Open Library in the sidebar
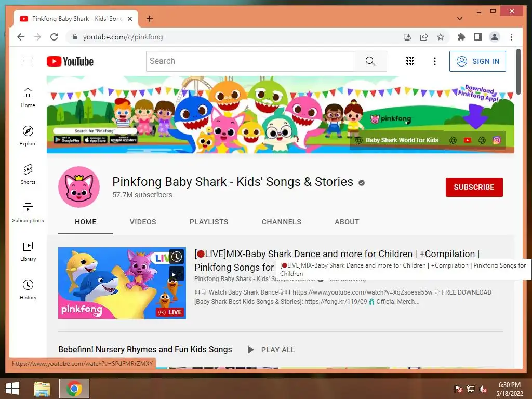This screenshot has height=399, width=532. tap(28, 251)
